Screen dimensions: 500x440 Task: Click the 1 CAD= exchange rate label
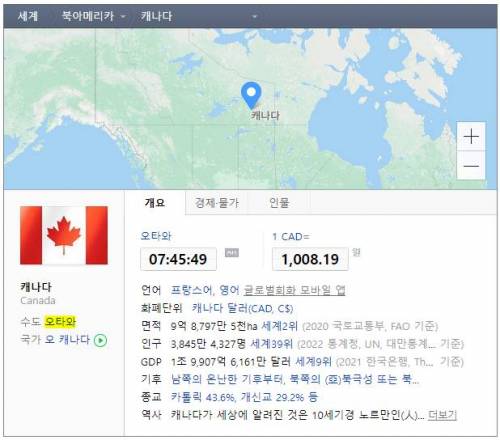[291, 237]
